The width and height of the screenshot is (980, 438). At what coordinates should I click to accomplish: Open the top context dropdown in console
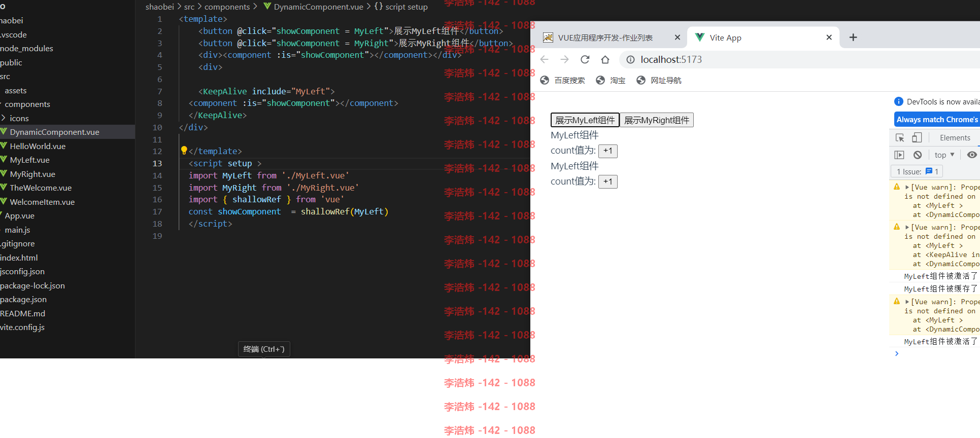[x=944, y=155]
